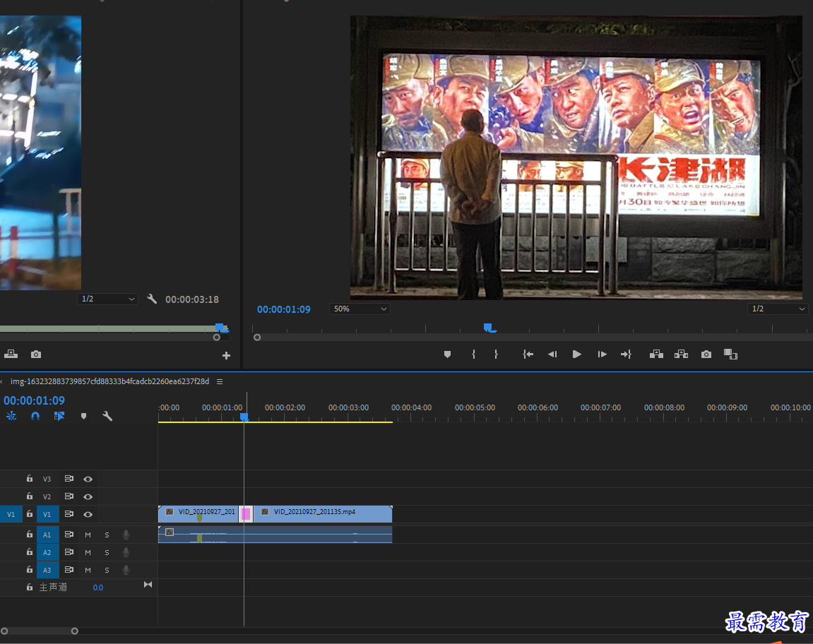Open source monitor settings wrench
Image resolution: width=813 pixels, height=644 pixels.
pyautogui.click(x=152, y=299)
